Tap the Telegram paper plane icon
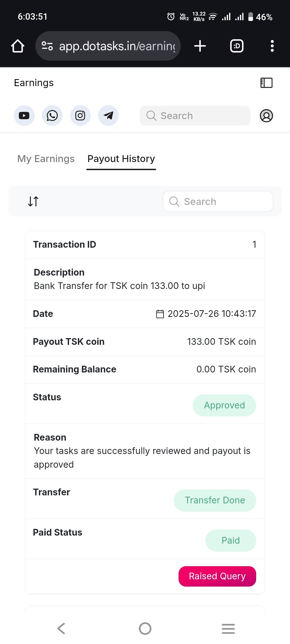Image resolution: width=290 pixels, height=644 pixels. tap(108, 116)
